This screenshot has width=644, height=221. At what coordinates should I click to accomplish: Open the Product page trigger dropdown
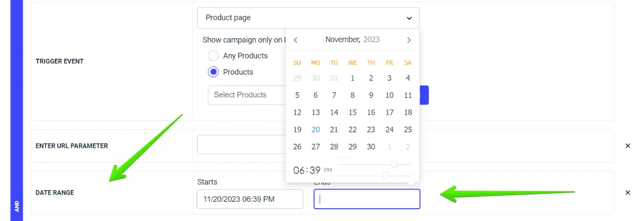pos(308,18)
